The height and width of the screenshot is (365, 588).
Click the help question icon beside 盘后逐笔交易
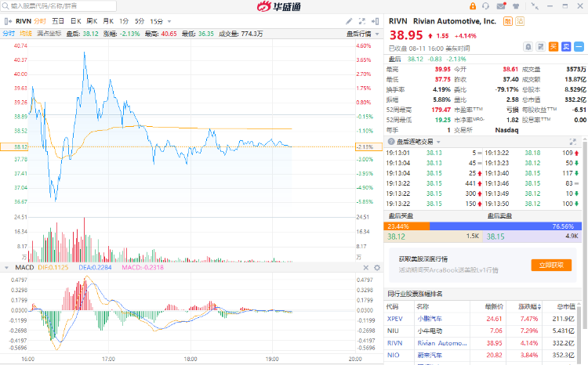(391, 142)
